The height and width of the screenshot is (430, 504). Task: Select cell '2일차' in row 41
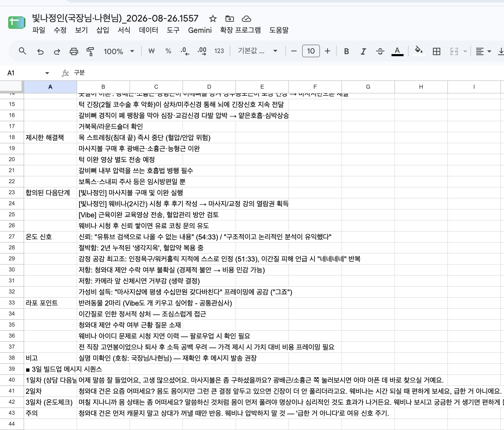[50, 391]
